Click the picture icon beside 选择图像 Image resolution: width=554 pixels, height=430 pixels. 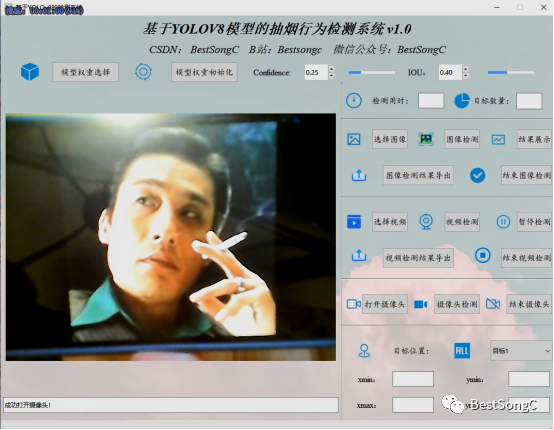point(354,139)
